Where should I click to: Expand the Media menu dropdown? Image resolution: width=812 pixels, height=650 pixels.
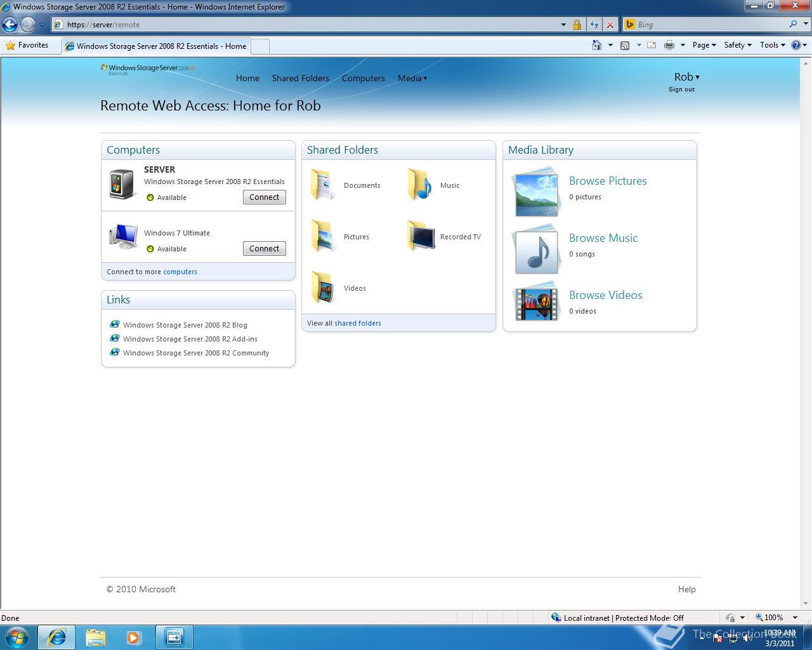click(412, 78)
